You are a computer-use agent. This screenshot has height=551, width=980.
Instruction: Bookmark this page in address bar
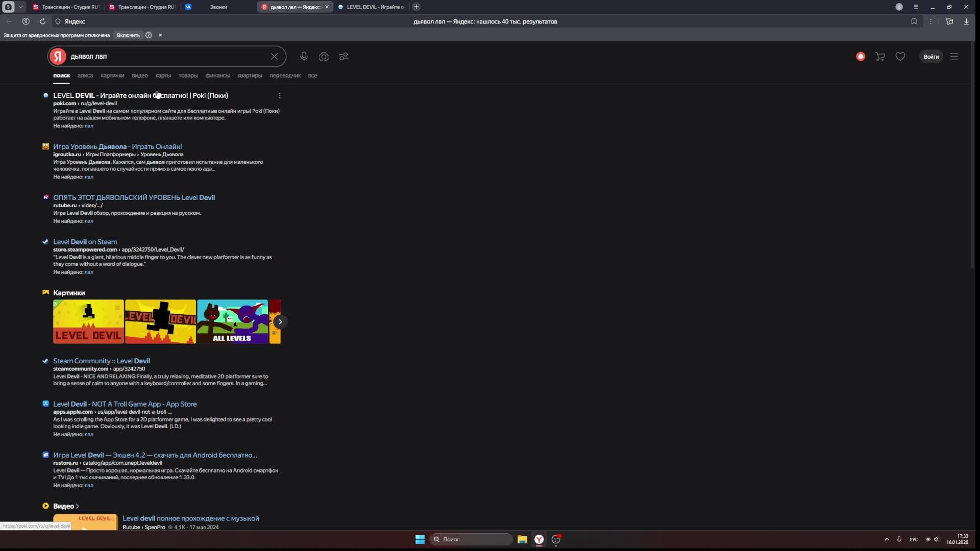(914, 21)
